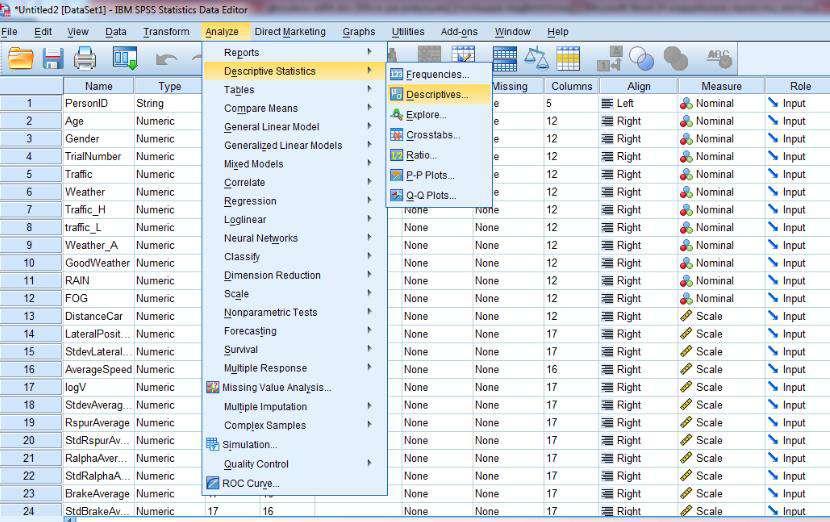Choose Descriptives from the submenu
Image resolution: width=830 pixels, height=522 pixels.
(x=437, y=94)
